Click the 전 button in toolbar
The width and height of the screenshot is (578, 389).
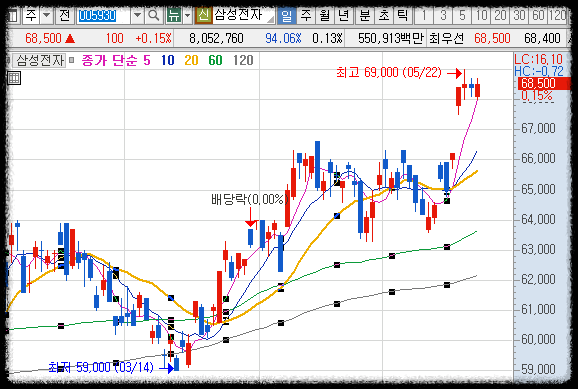click(x=64, y=16)
